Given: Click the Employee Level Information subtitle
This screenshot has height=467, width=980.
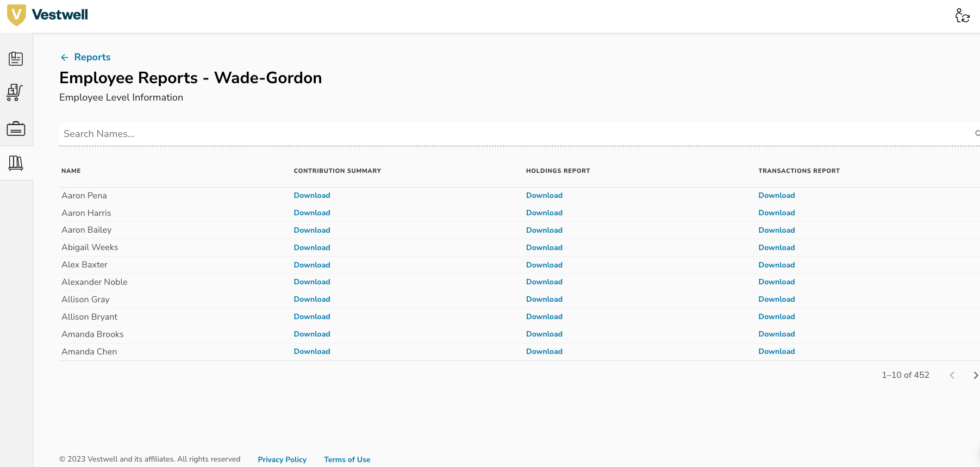Looking at the screenshot, I should point(121,97).
